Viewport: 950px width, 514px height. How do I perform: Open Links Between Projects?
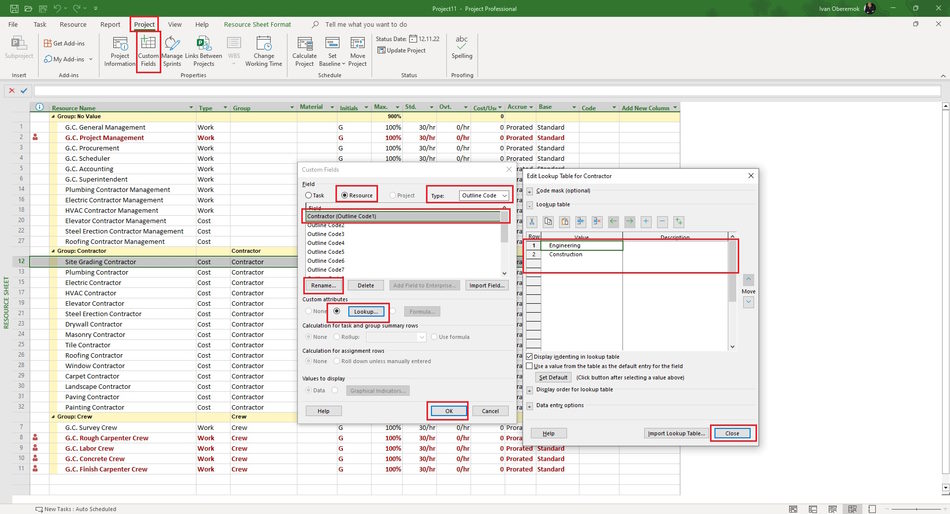204,52
